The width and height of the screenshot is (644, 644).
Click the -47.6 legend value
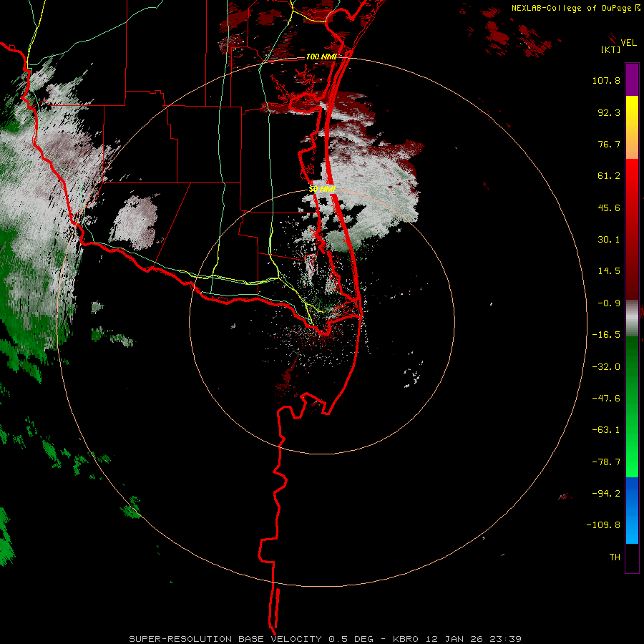tap(606, 399)
